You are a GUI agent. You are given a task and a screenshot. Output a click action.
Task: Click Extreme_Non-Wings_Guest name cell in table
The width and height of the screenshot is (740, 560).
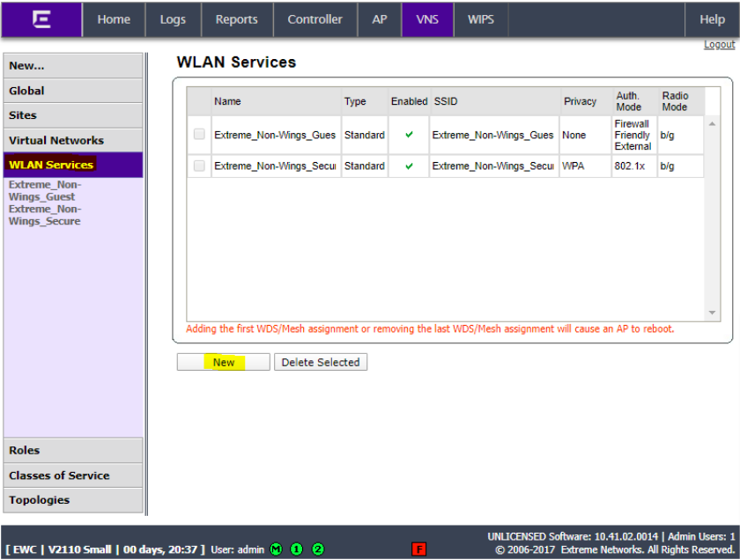pos(276,135)
